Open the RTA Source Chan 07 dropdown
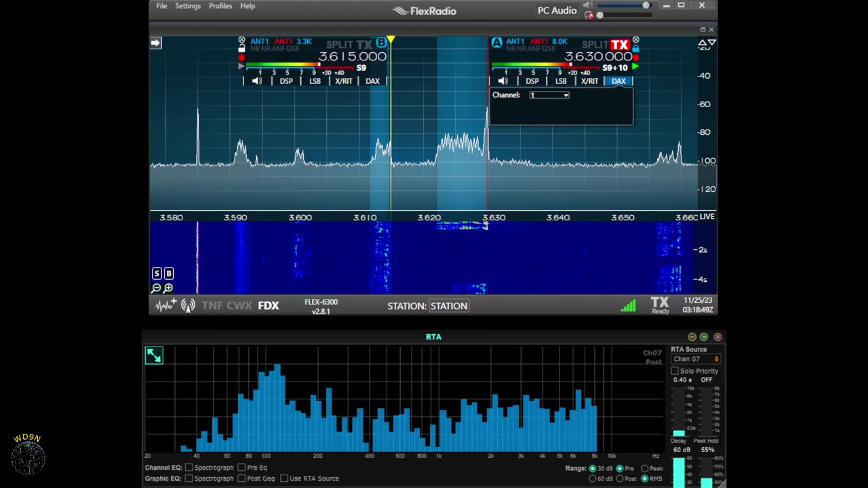 696,359
